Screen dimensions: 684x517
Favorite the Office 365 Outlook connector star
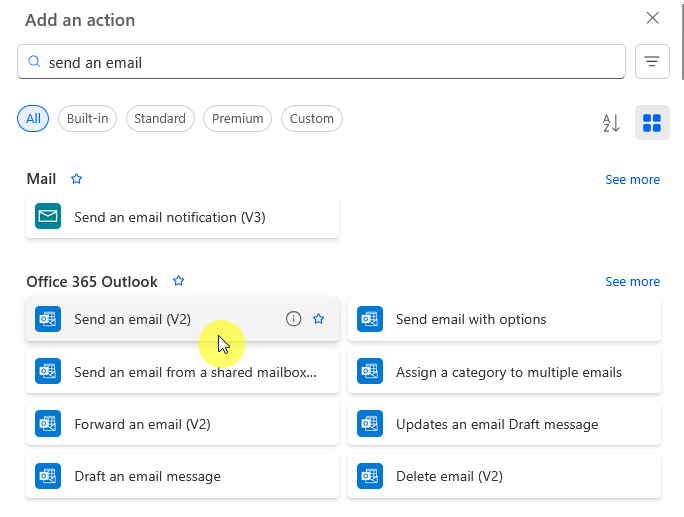[178, 281]
